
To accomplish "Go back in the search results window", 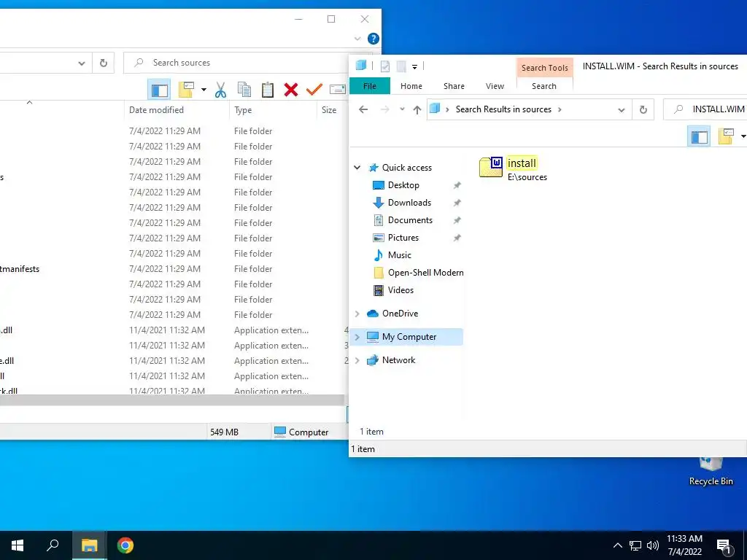I will pyautogui.click(x=363, y=109).
